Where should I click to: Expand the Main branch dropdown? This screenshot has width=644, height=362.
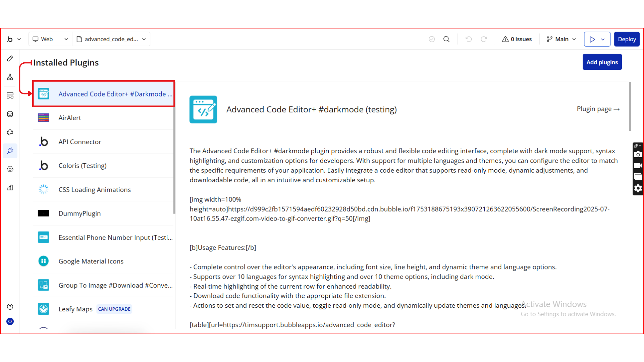tap(561, 39)
